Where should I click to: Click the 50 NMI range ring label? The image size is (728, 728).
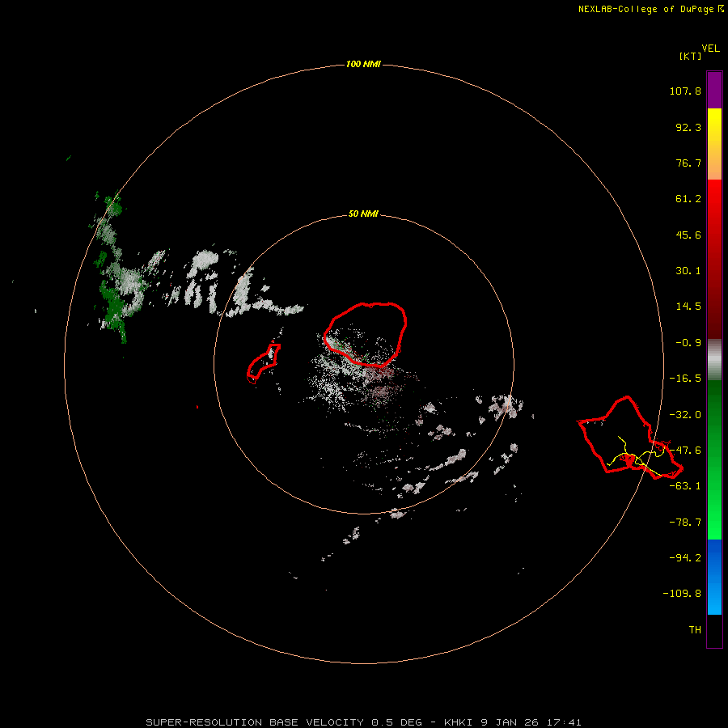(363, 214)
